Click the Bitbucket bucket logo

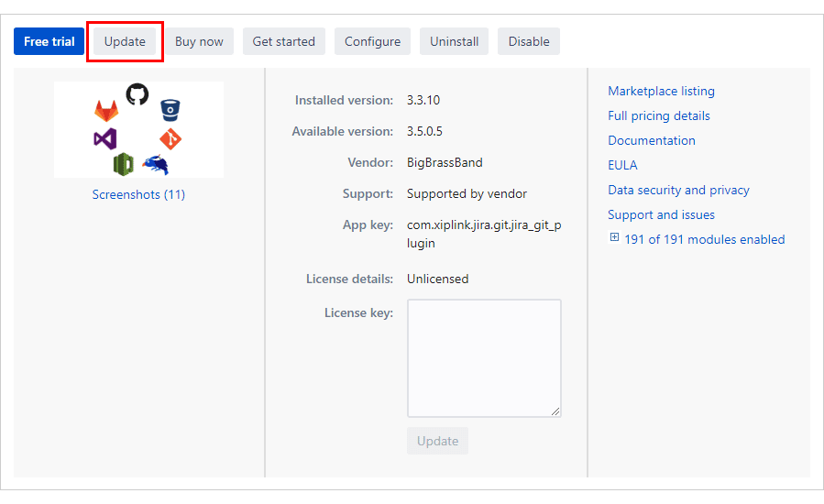click(169, 110)
